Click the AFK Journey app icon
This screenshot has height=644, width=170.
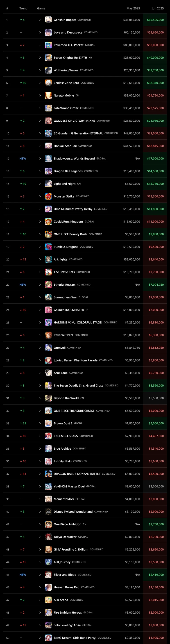[x=48, y=562]
